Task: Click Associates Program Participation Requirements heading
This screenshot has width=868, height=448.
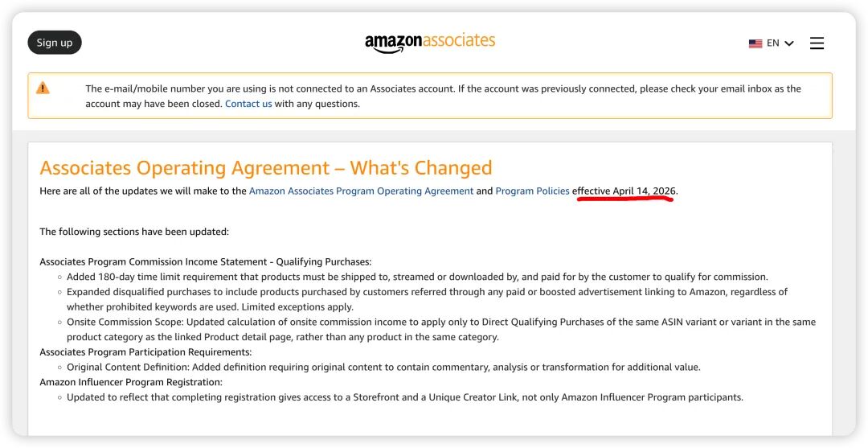Action: click(145, 352)
